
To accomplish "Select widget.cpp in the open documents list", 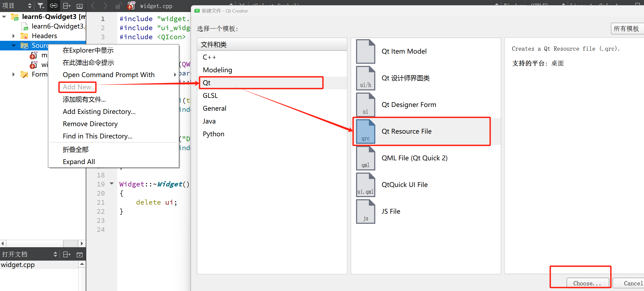I will click(18, 265).
